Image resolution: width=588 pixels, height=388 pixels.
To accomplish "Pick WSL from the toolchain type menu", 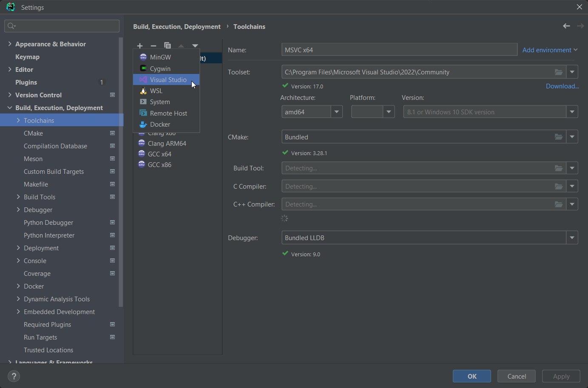I will [166, 91].
